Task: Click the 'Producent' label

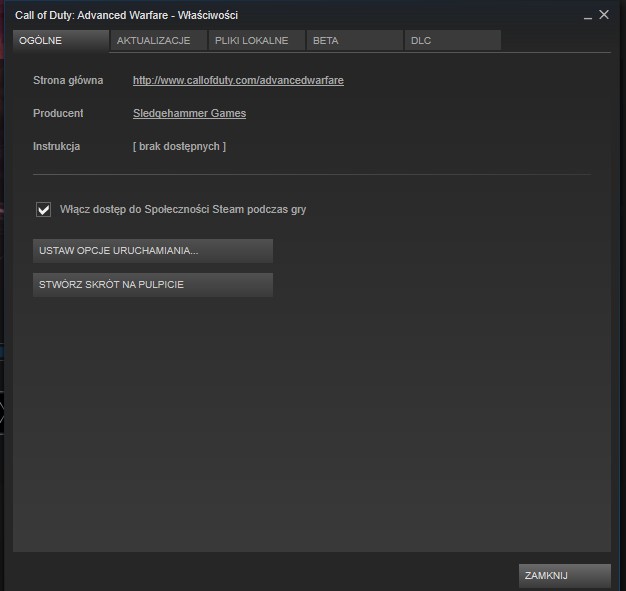Action: pos(58,113)
